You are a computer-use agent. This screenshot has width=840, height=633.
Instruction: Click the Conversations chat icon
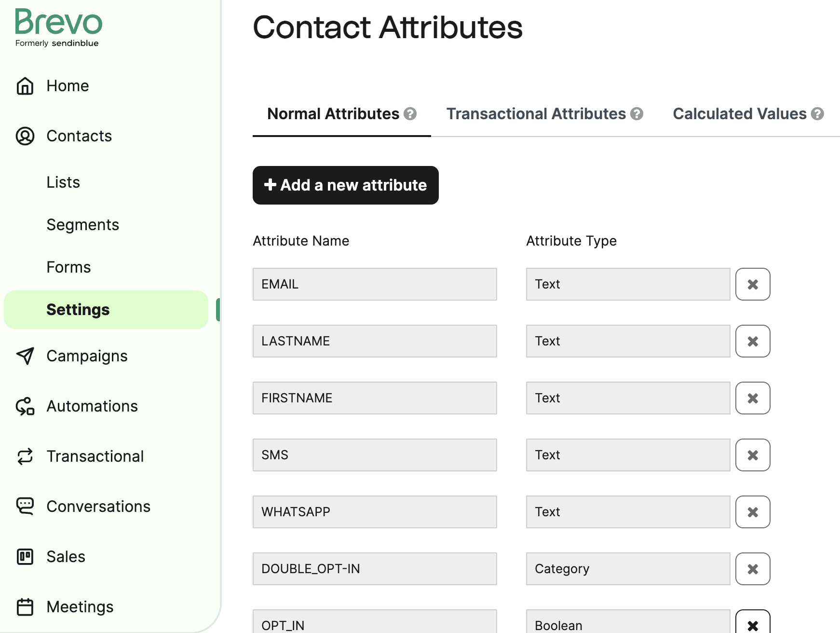pyautogui.click(x=25, y=506)
